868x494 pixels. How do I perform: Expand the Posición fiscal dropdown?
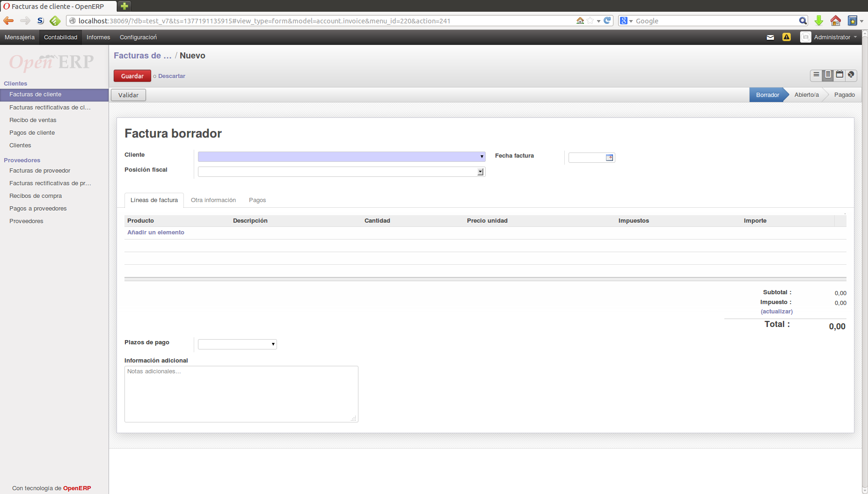pos(480,172)
